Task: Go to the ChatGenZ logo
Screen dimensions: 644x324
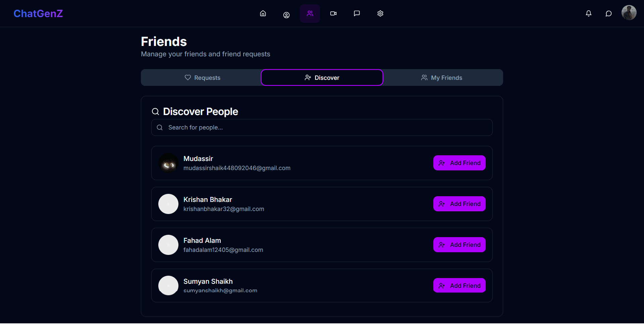Action: [38, 13]
